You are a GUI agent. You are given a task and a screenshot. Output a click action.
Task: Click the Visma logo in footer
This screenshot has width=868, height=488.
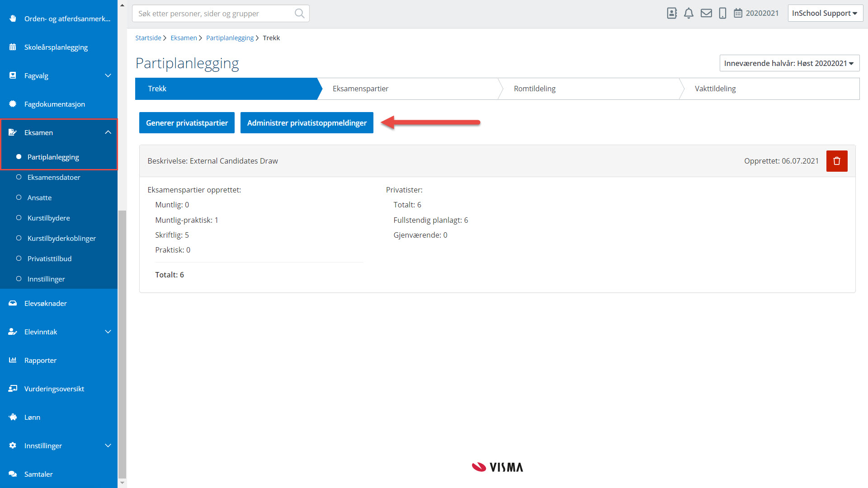[497, 467]
